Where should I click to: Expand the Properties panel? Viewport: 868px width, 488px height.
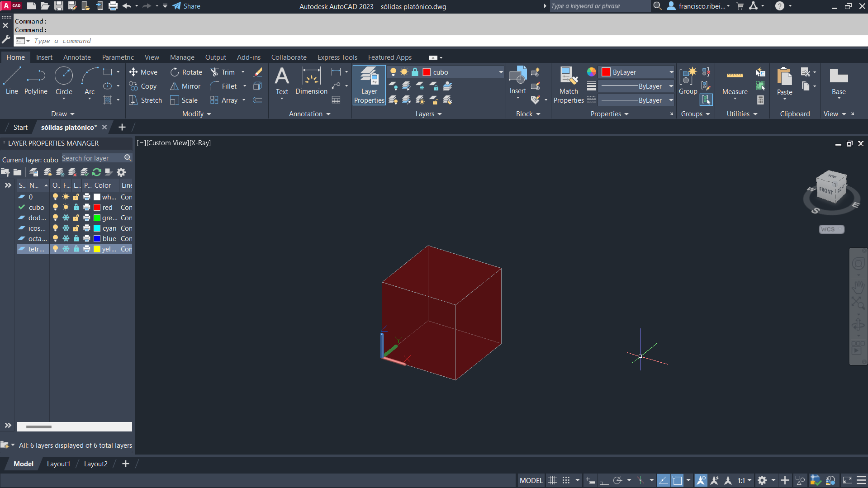(x=609, y=114)
